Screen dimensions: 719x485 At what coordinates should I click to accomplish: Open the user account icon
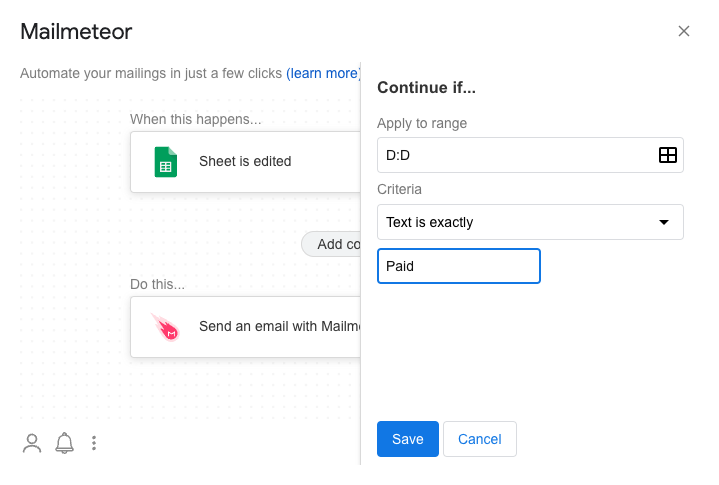point(32,443)
